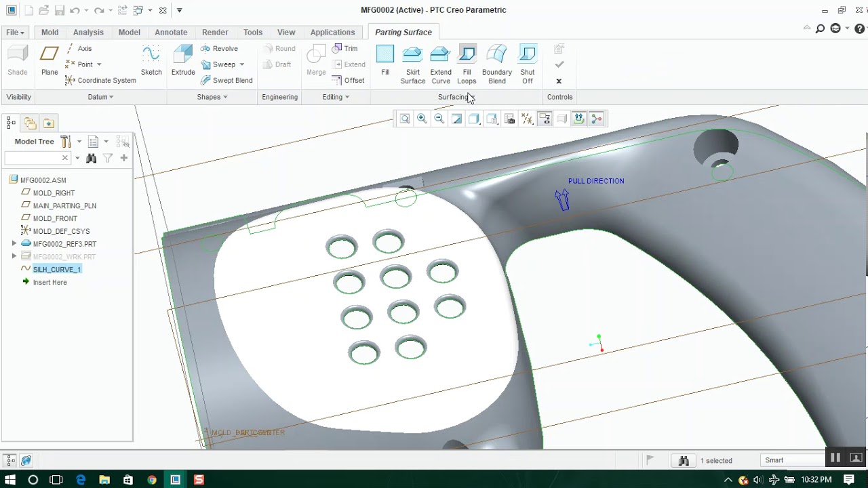
Task: Open the Boundary Blend tool
Action: pos(497,64)
